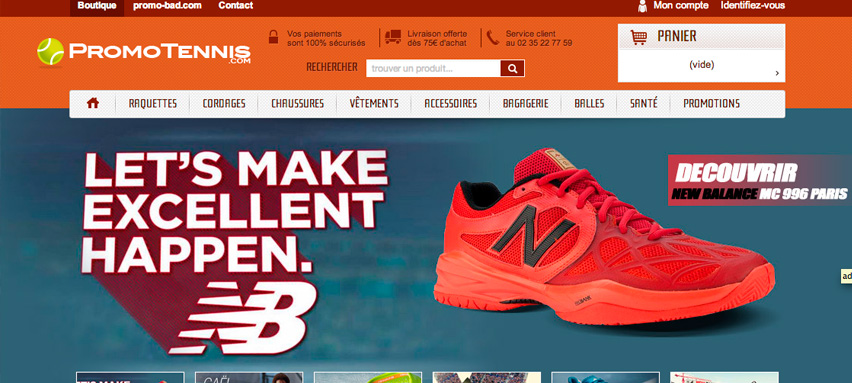Image resolution: width=852 pixels, height=383 pixels.
Task: Click the phone customer service icon
Action: pos(492,37)
